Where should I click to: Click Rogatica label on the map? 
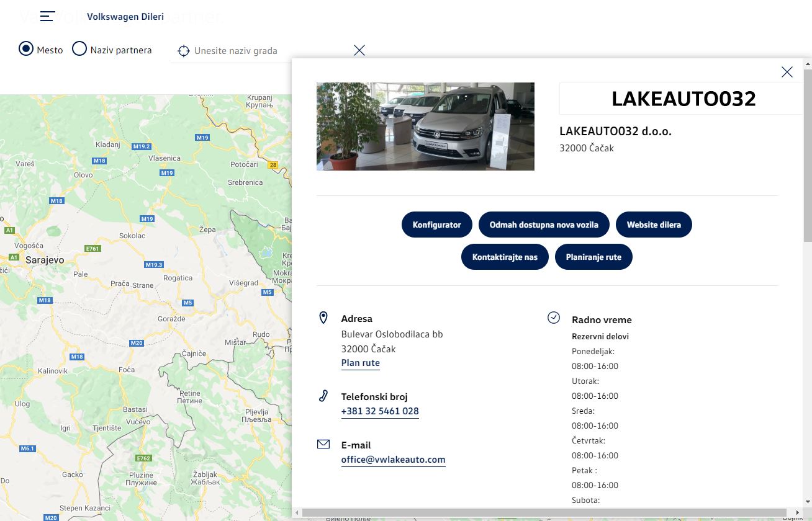178,278
